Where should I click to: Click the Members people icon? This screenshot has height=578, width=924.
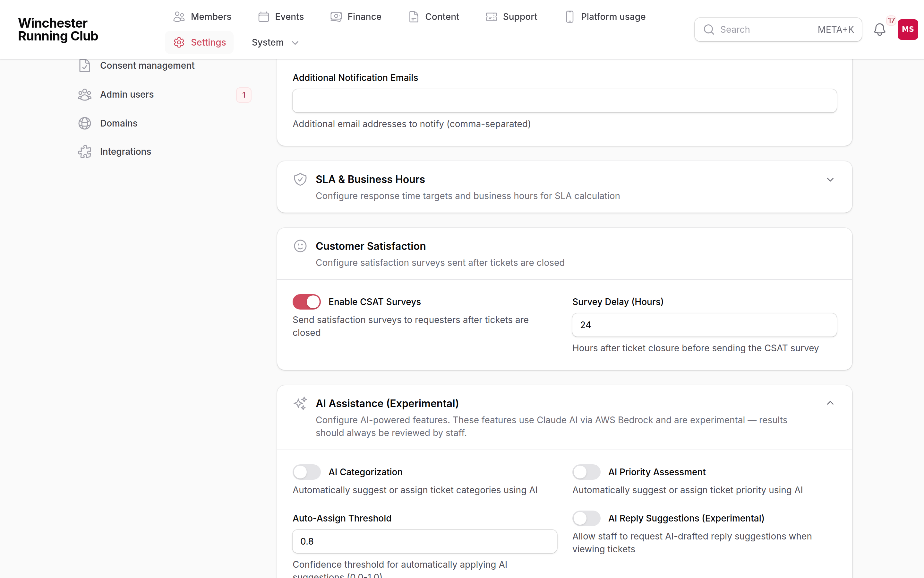179,17
